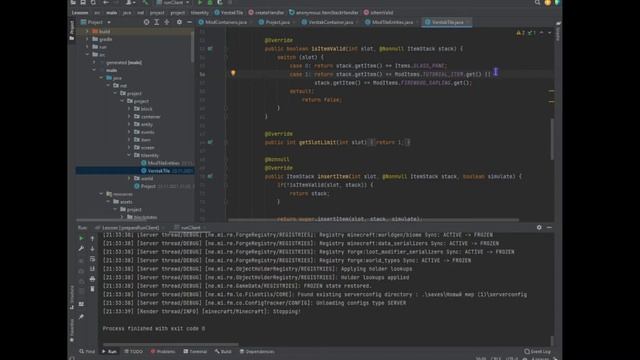
Task: Click the wrench icon in the Run panel toolbar
Action: point(81,249)
